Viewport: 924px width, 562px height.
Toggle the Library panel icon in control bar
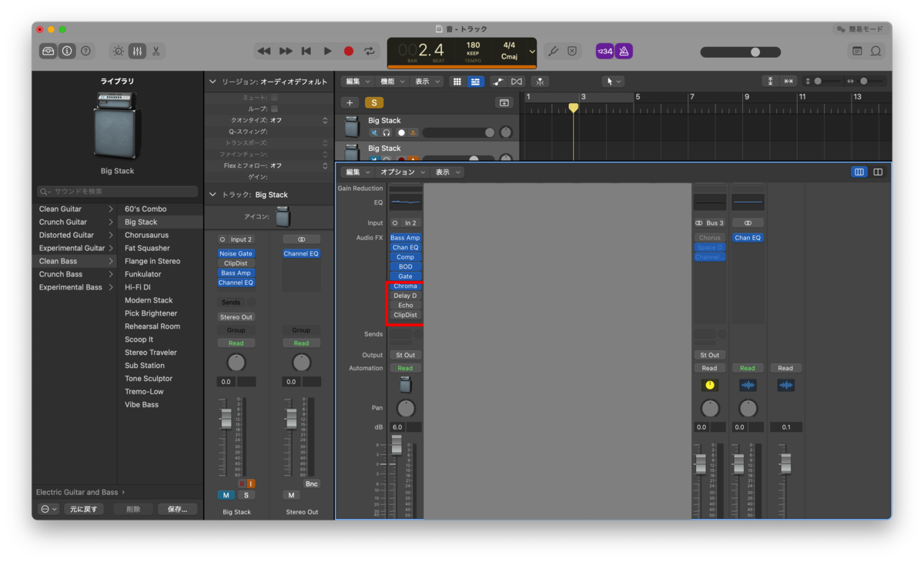tap(49, 51)
